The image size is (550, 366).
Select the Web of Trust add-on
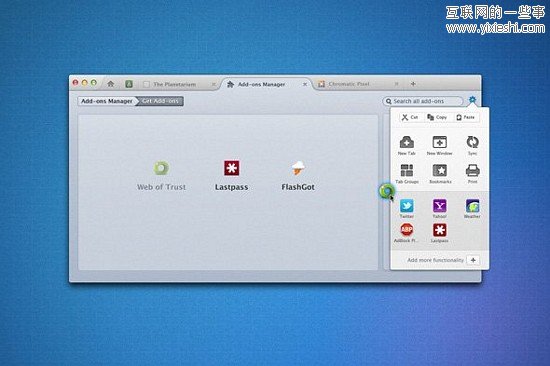coord(161,176)
